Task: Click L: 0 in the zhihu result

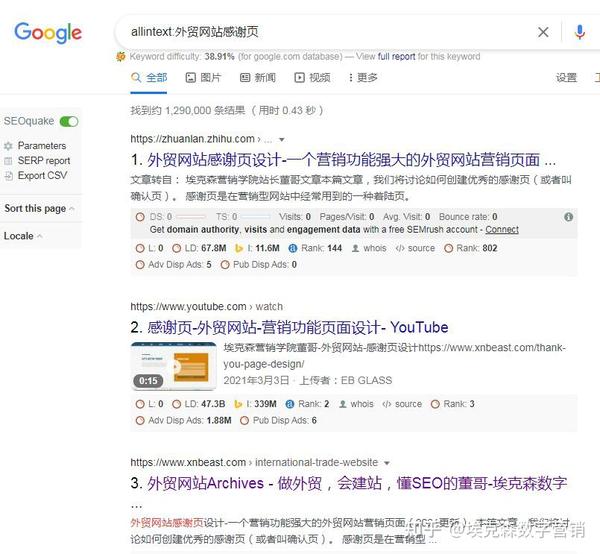Action: [150, 248]
